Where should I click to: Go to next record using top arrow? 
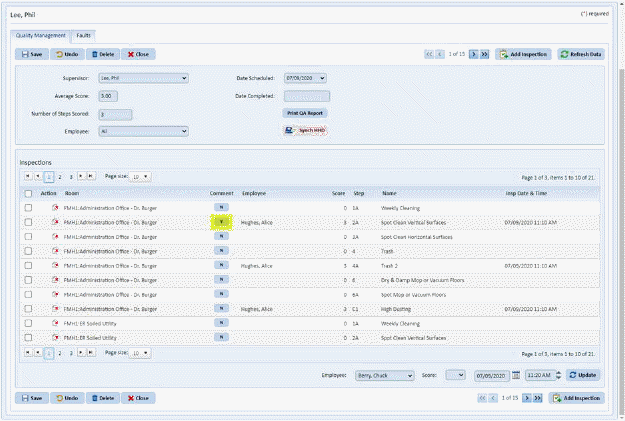coord(474,54)
